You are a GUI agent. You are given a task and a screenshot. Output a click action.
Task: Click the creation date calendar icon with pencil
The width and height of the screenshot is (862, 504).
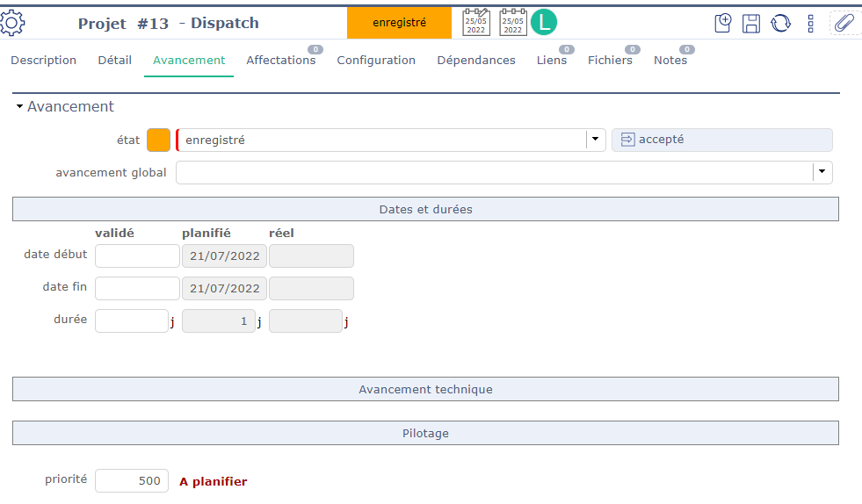point(476,22)
